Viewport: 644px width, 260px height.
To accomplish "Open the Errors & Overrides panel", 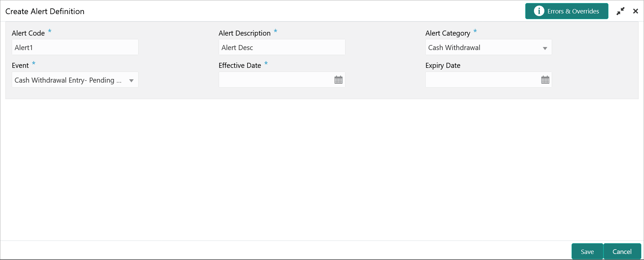I will (567, 11).
